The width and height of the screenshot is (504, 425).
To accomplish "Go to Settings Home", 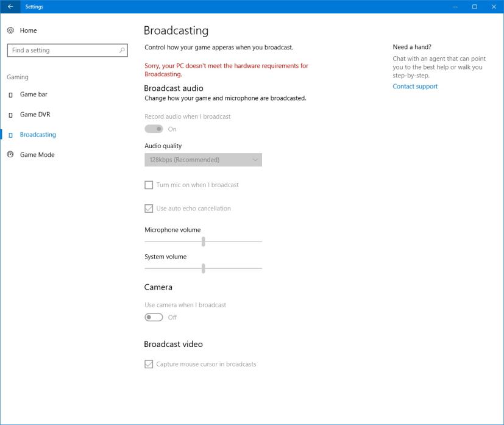I will [x=28, y=30].
